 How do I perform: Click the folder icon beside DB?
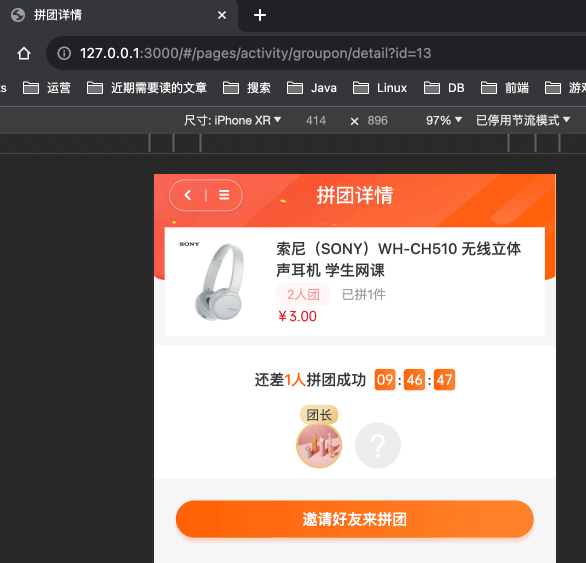click(432, 88)
